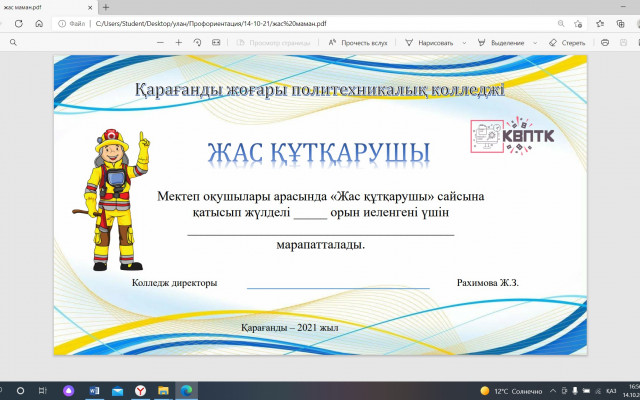640x400 pixels.
Task: Open Yandex Browser from taskbar
Action: click(140, 389)
